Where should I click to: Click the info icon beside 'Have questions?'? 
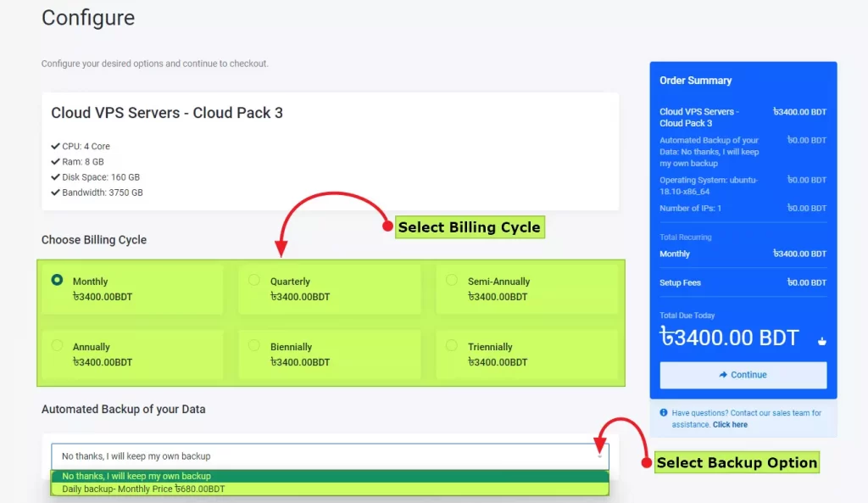click(x=663, y=413)
